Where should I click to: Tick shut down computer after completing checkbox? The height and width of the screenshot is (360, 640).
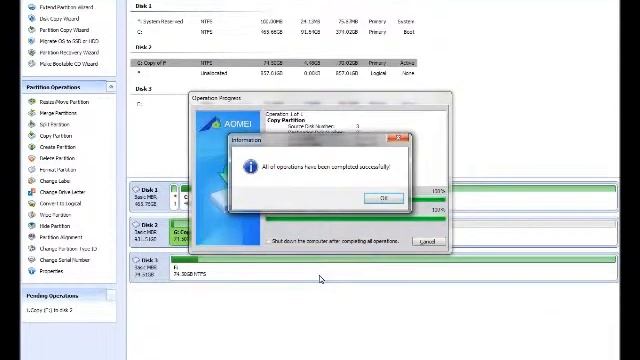[268, 241]
